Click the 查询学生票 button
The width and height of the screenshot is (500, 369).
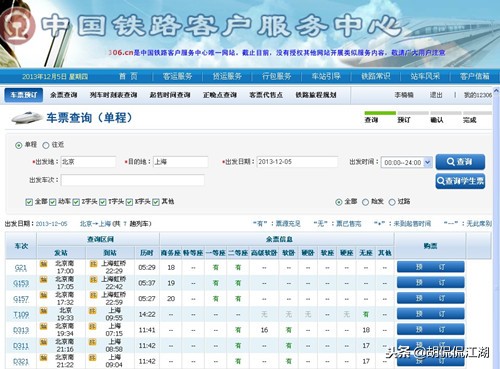pyautogui.click(x=460, y=181)
